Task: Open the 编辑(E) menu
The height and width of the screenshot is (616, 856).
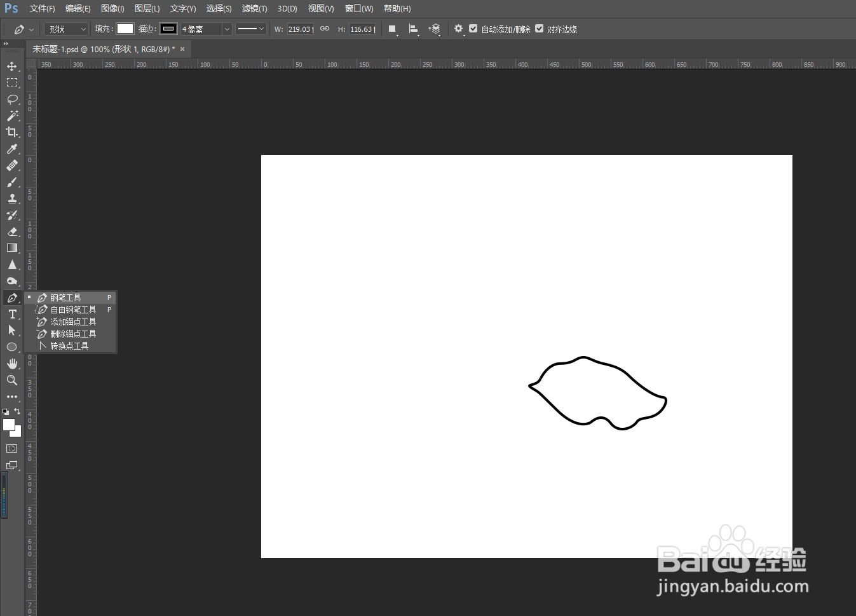Action: point(78,9)
